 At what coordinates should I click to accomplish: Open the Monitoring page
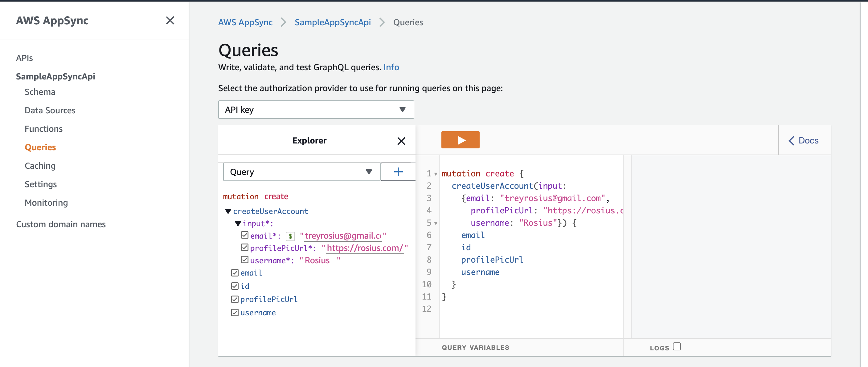tap(46, 203)
